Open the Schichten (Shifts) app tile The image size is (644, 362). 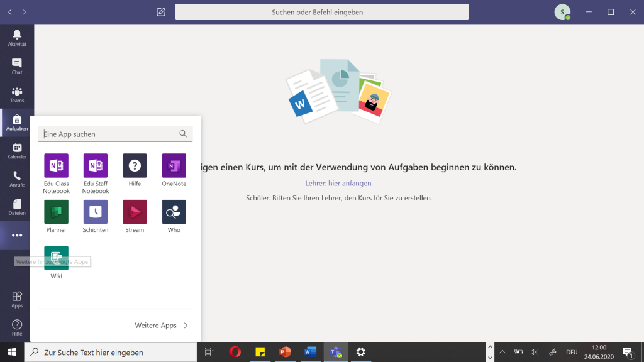coord(96,216)
